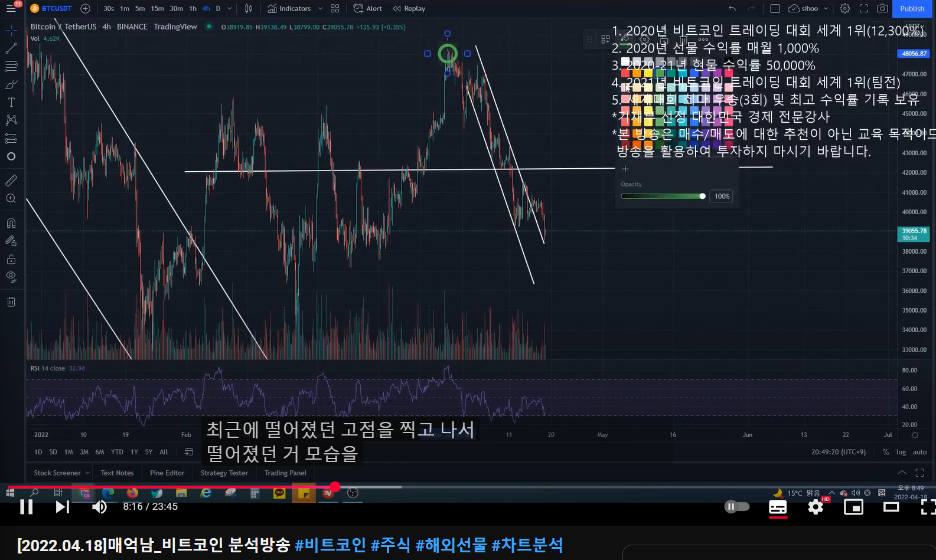Select the 4h timeframe
The width and height of the screenshot is (936, 560).
click(206, 8)
